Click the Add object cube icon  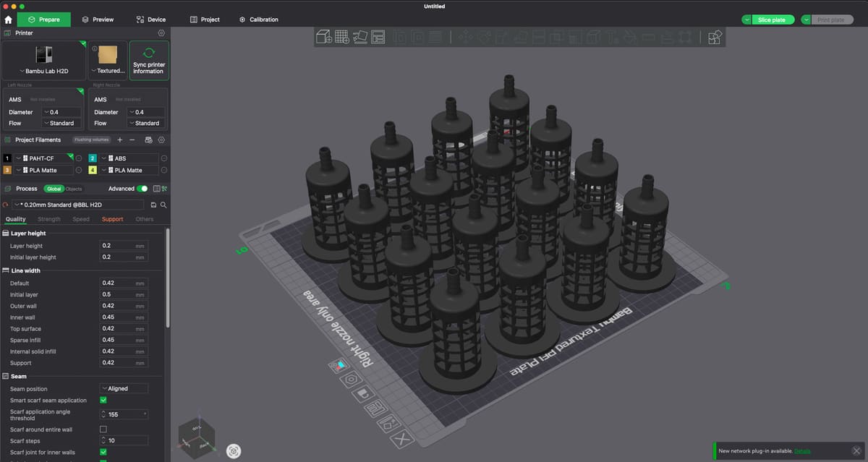(x=323, y=36)
